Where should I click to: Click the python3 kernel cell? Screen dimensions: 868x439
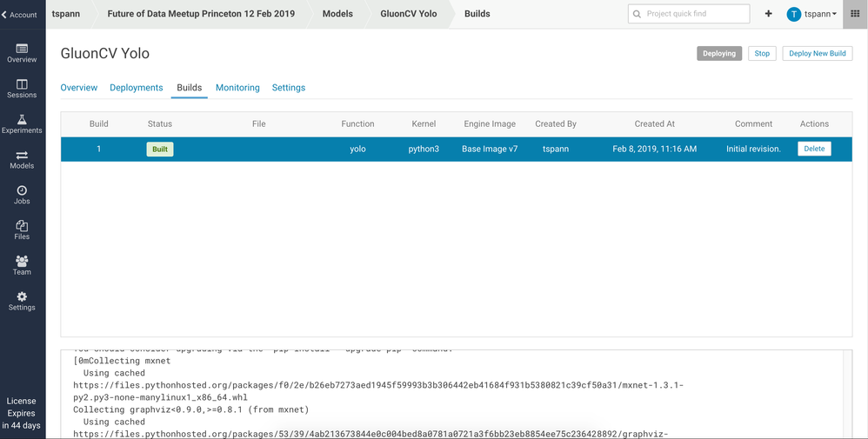click(424, 149)
